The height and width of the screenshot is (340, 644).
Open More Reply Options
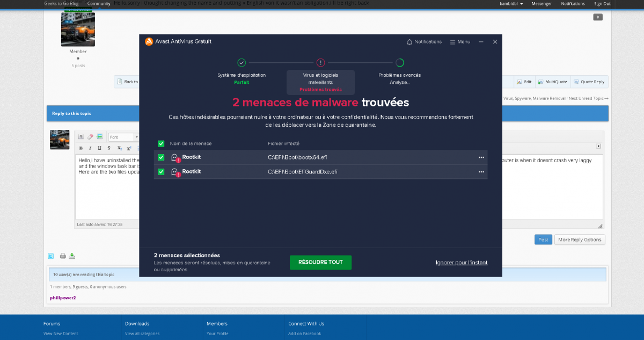coord(580,240)
